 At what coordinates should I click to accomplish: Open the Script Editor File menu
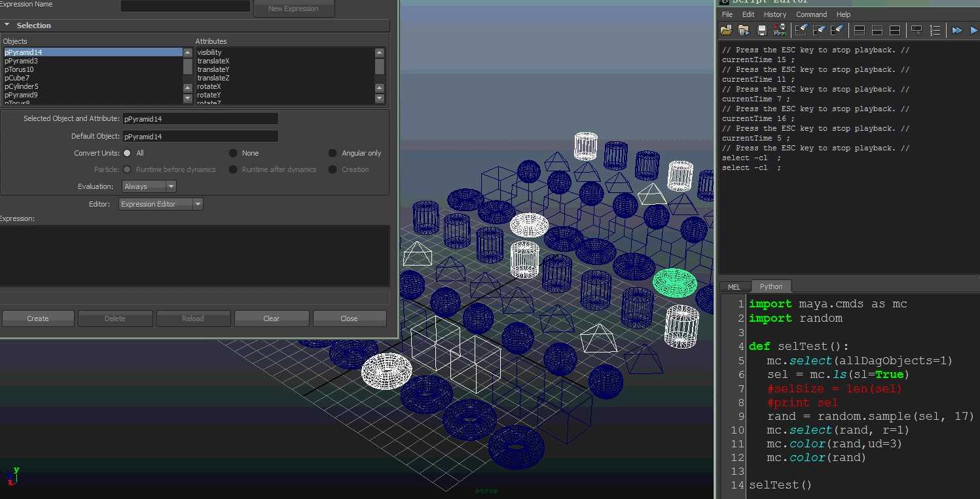tap(727, 14)
